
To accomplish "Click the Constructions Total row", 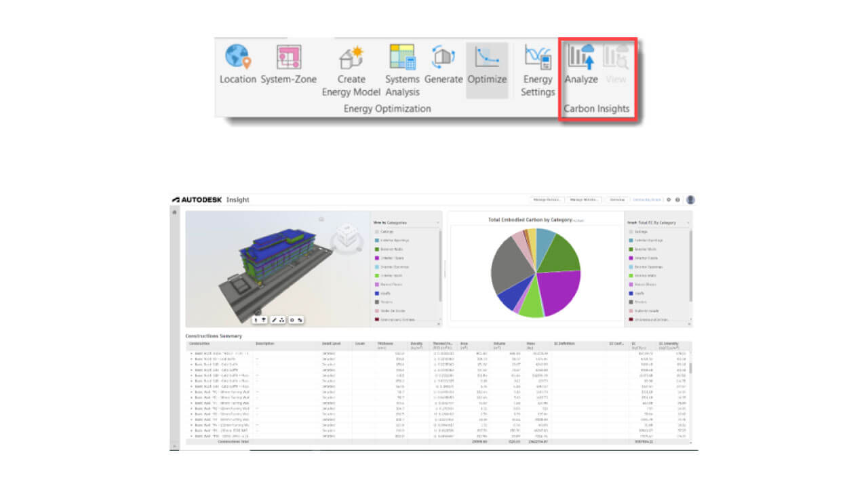I will coord(438,441).
